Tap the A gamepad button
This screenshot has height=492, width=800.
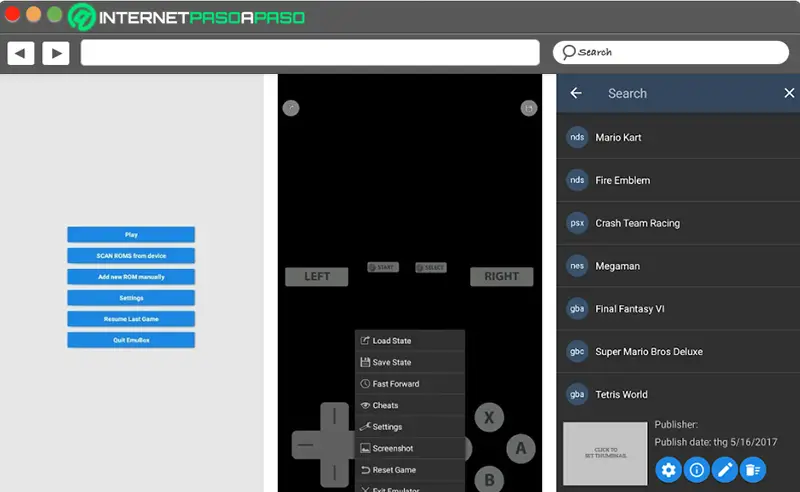521,449
